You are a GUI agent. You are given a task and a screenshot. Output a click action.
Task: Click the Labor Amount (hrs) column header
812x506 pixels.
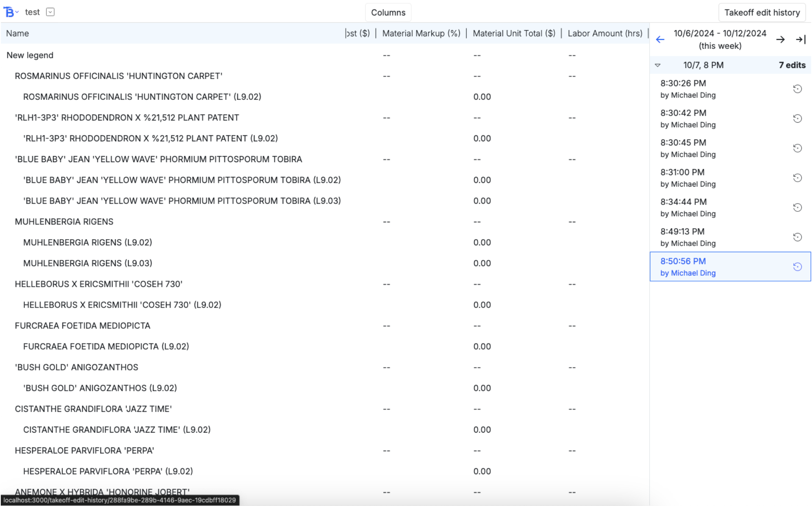605,33
